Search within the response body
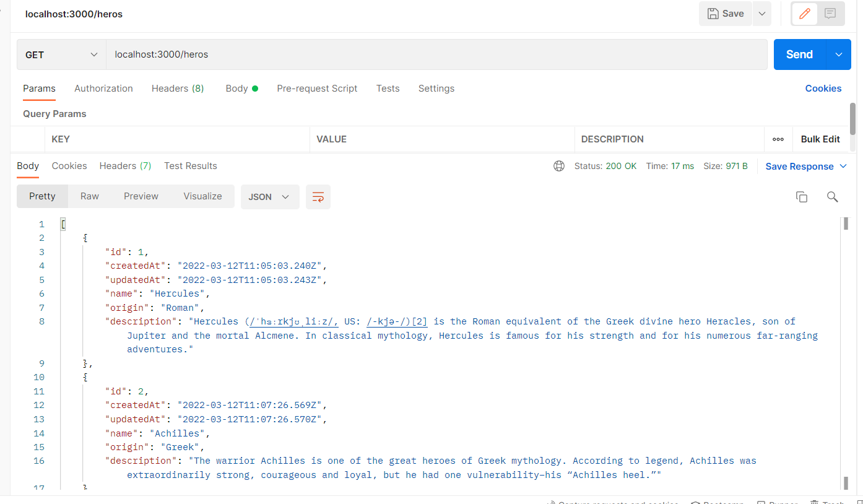 tap(832, 196)
